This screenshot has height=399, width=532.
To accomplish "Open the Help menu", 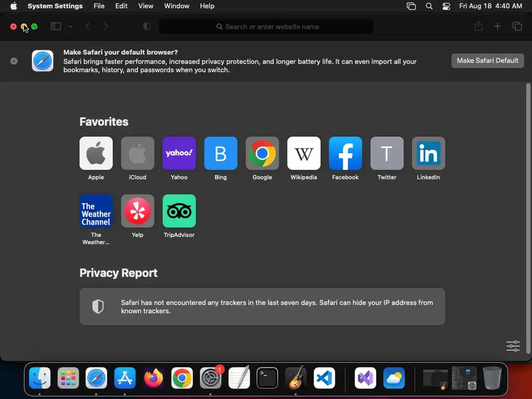I will [x=207, y=6].
